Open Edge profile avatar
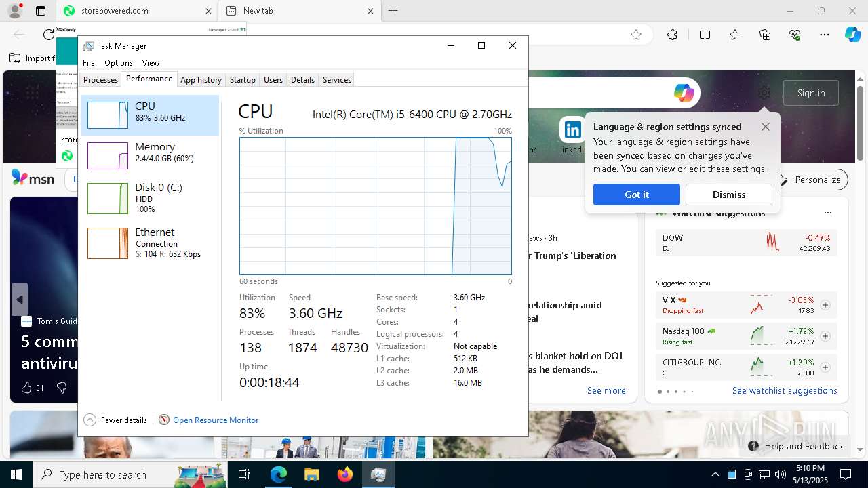This screenshot has width=868, height=488. [x=14, y=11]
